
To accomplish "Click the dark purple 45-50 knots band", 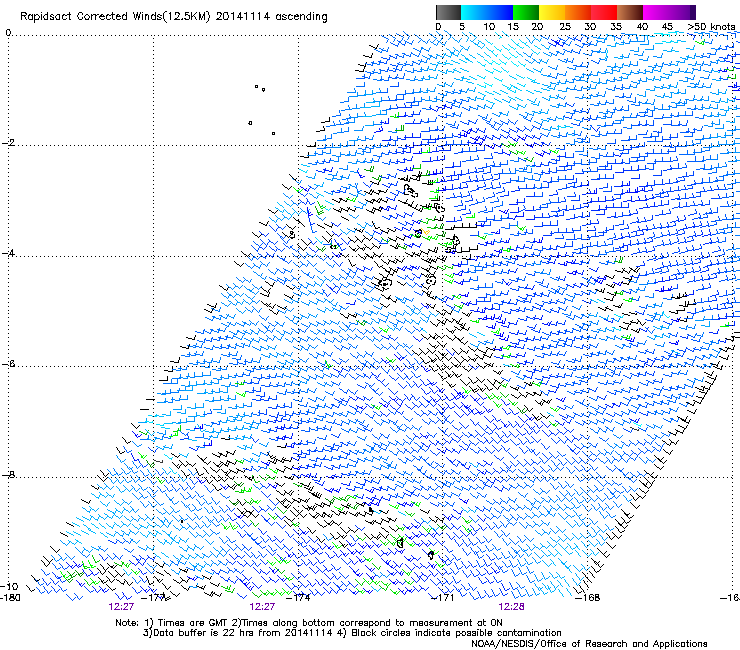I will tap(682, 12).
